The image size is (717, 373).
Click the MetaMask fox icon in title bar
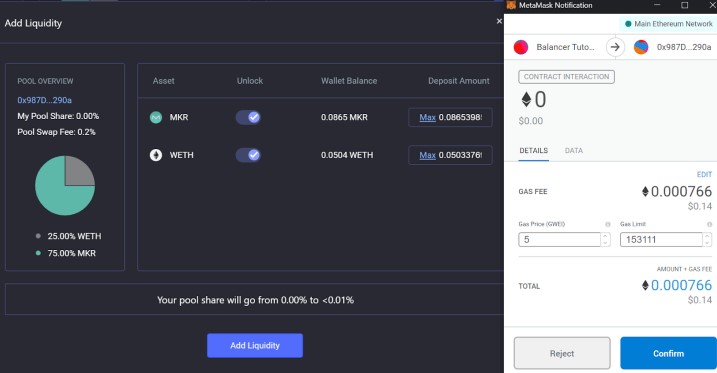click(511, 5)
